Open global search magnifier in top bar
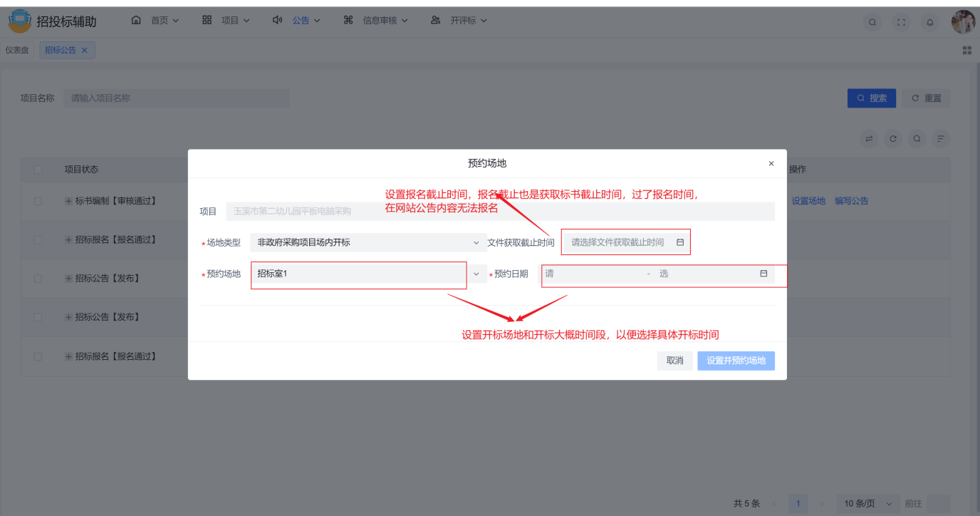 click(x=872, y=22)
